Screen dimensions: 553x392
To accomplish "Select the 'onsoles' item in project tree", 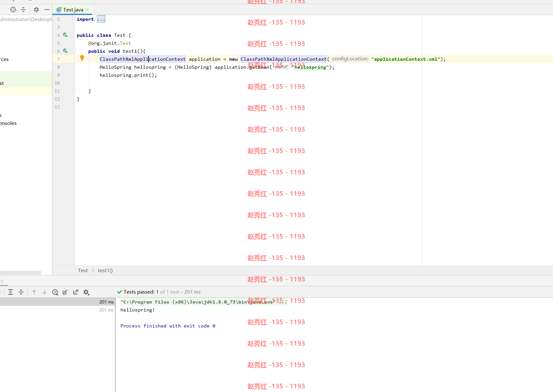I will 8,123.
